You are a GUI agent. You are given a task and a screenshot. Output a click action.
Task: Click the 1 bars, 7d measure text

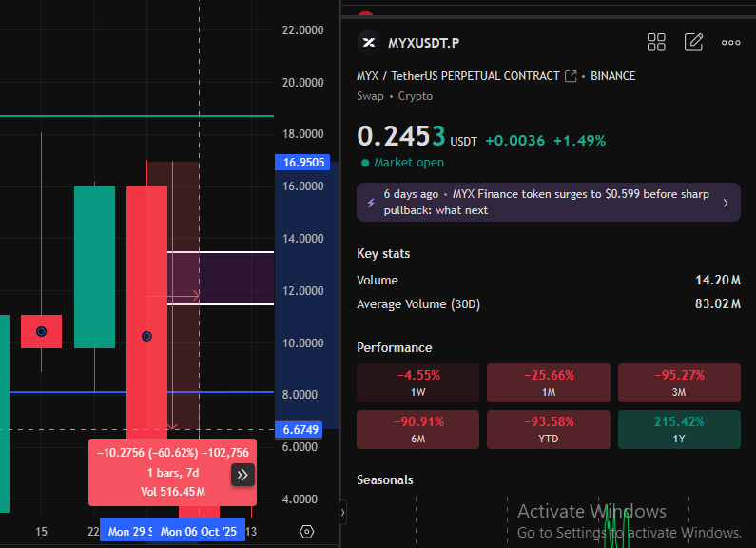click(x=173, y=472)
